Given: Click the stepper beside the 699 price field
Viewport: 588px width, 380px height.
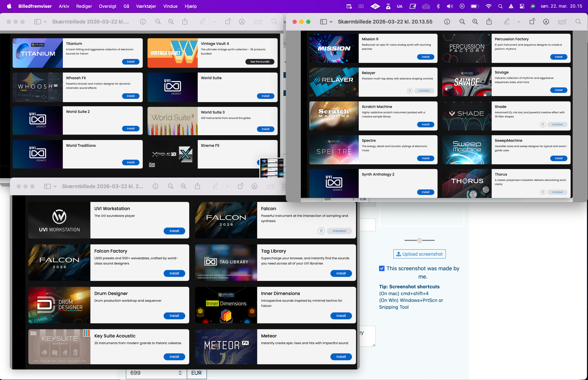Looking at the screenshot, I should pos(180,373).
